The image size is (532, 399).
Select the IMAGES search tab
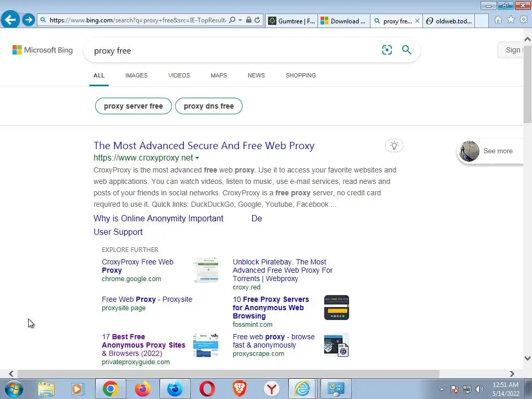click(137, 75)
